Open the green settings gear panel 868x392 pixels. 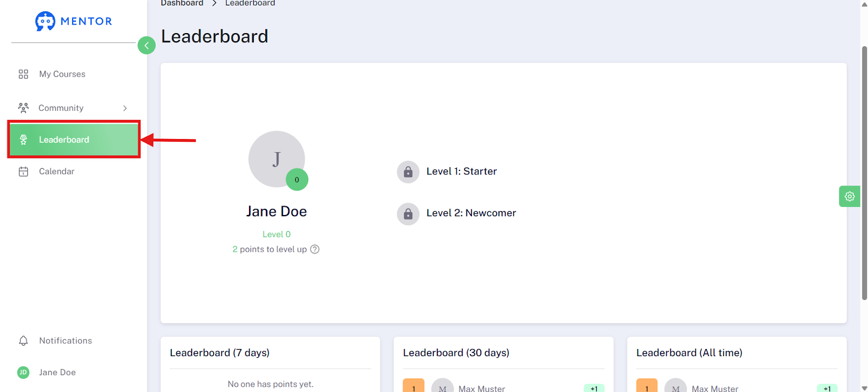click(850, 196)
